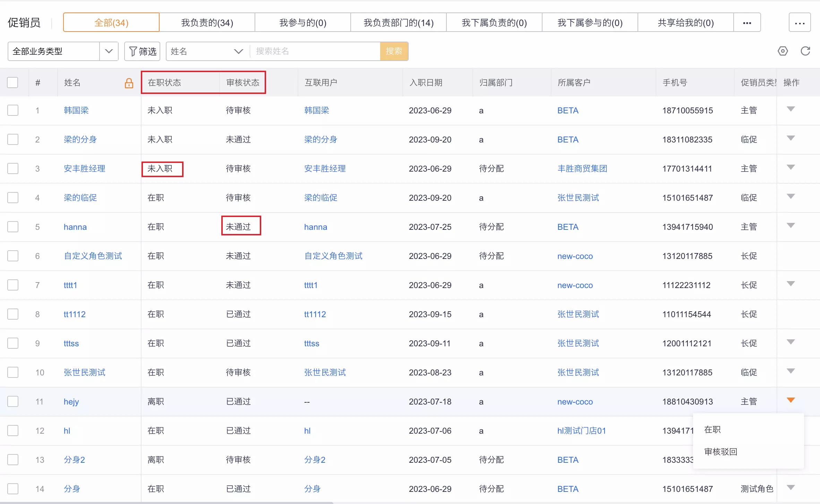The height and width of the screenshot is (504, 820).
Task: Open the ... menu at the top right corner
Action: tap(800, 24)
